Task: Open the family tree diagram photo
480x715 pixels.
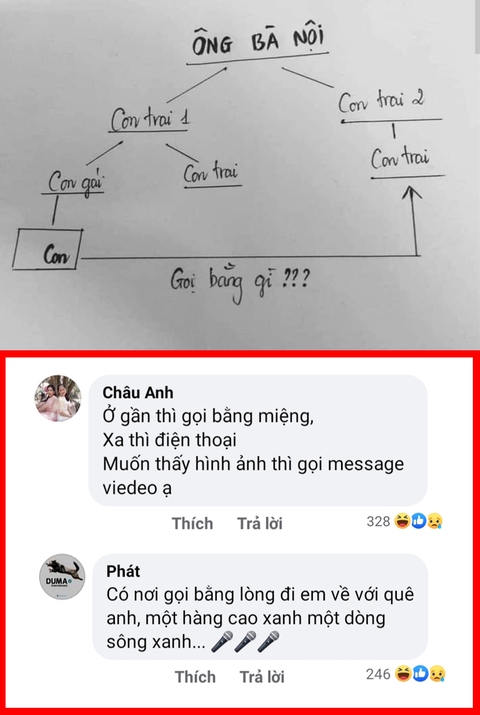Action: click(240, 175)
